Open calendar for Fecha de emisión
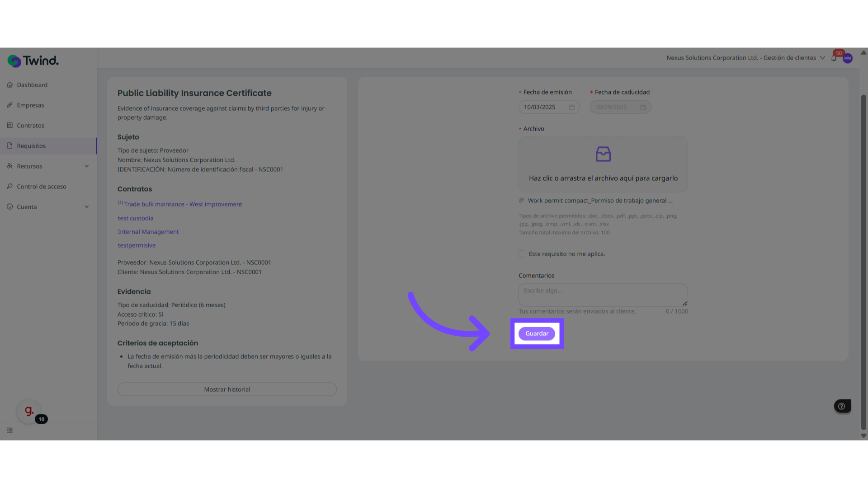This screenshot has height=488, width=868. click(x=571, y=107)
